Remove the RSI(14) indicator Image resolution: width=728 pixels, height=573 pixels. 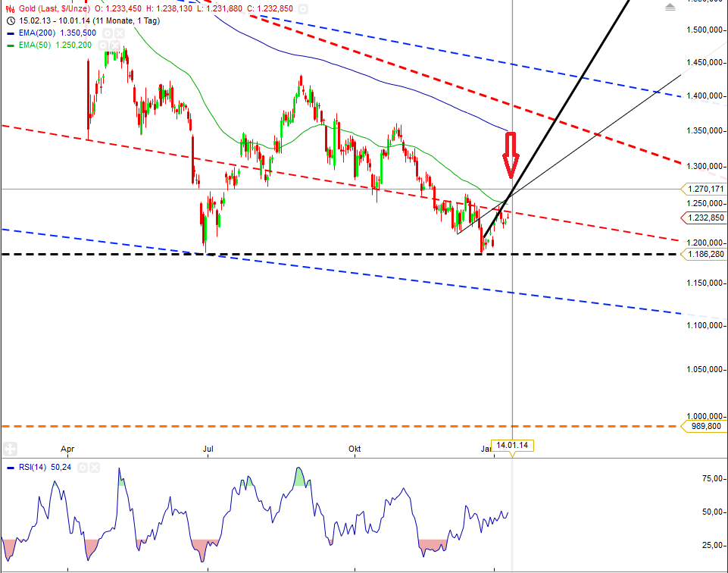[x=95, y=468]
